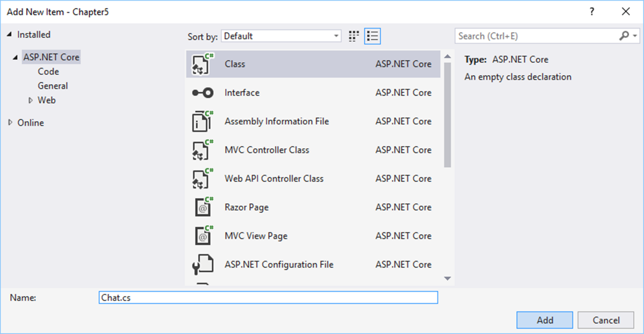
Task: Collapse the ASP.NET Core tree node
Action: tap(16, 57)
